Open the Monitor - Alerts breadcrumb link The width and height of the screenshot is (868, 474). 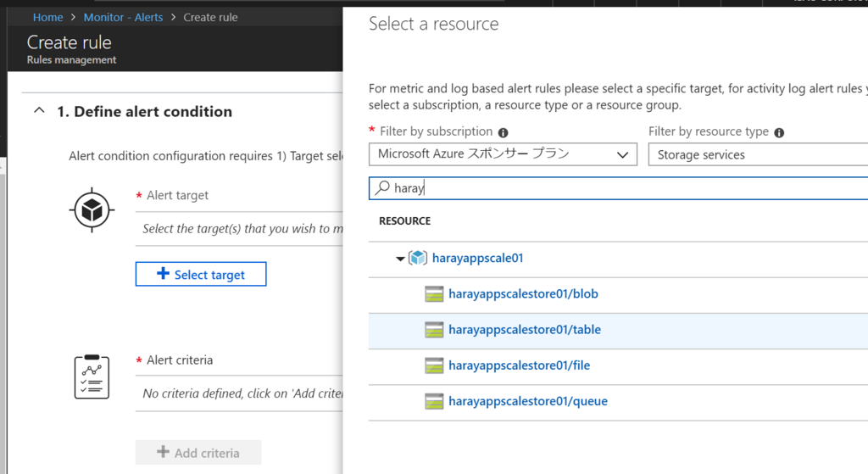pyautogui.click(x=123, y=17)
